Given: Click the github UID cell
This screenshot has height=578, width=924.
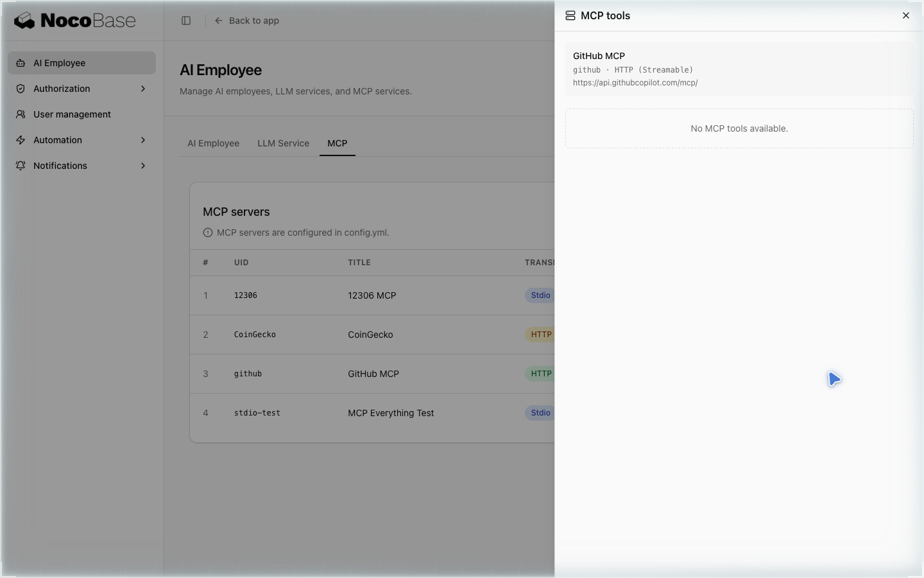Looking at the screenshot, I should pyautogui.click(x=248, y=374).
